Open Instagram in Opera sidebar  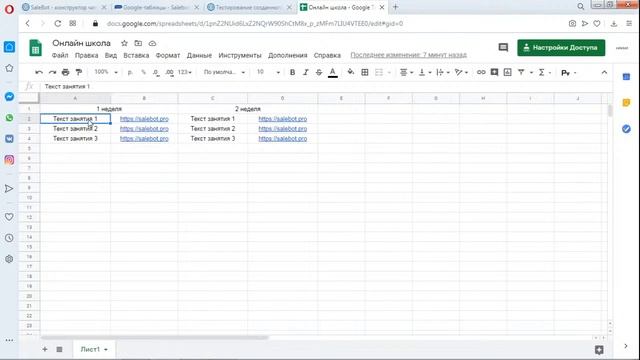click(x=9, y=160)
